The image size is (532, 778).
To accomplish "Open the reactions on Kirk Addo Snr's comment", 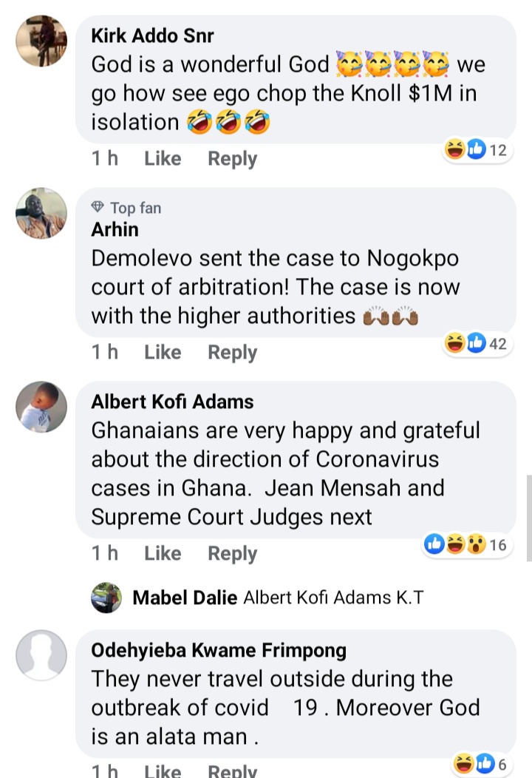I will (477, 151).
